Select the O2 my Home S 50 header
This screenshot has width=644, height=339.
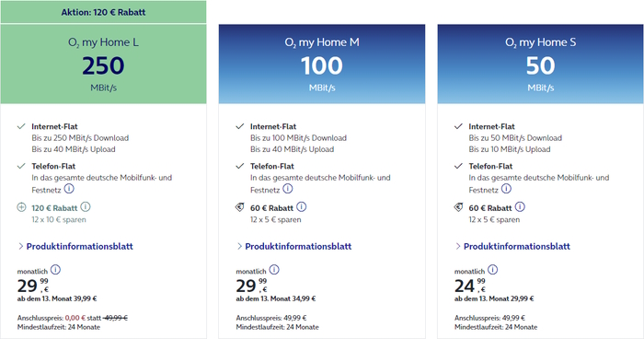[x=541, y=64]
